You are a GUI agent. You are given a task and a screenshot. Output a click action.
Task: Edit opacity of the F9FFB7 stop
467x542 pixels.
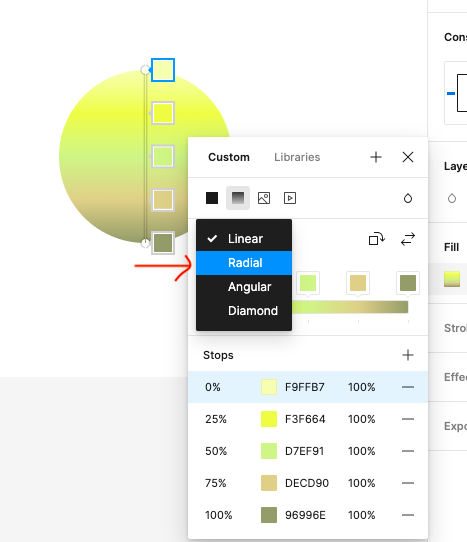coord(362,387)
